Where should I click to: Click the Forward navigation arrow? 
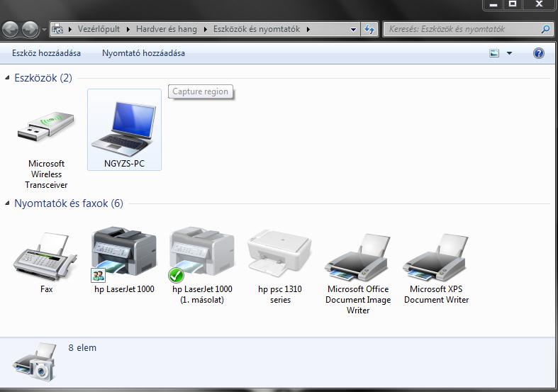(x=30, y=30)
